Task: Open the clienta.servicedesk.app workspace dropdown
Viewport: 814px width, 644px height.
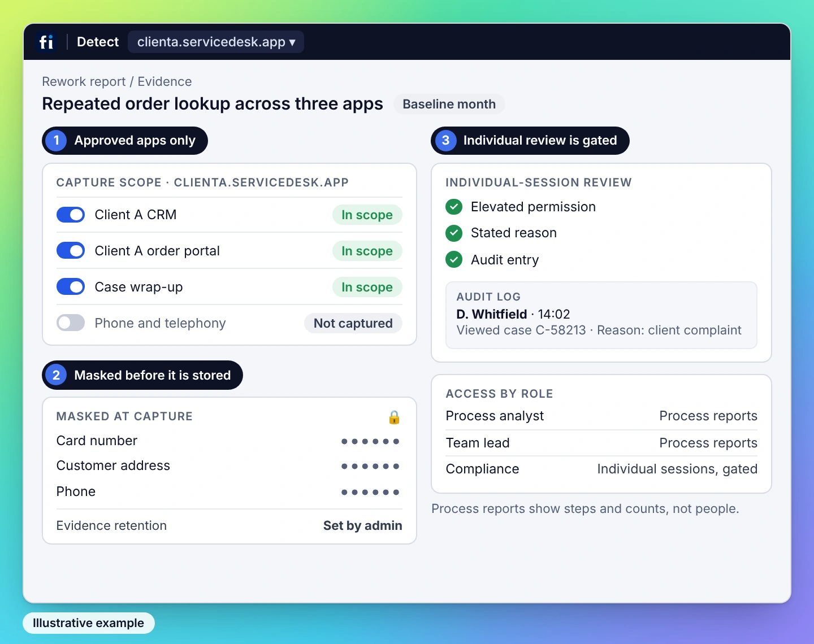Action: tap(216, 42)
